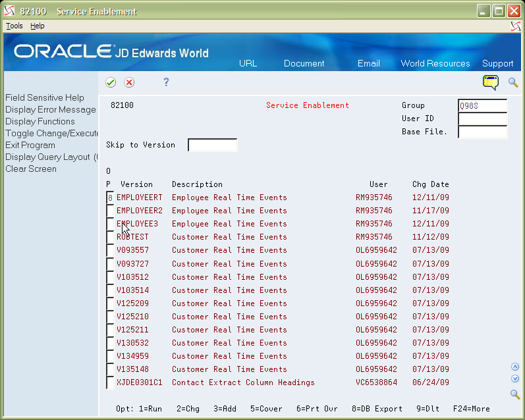The height and width of the screenshot is (420, 525).
Task: Click option field for XJDE0301C1 row
Action: point(110,382)
